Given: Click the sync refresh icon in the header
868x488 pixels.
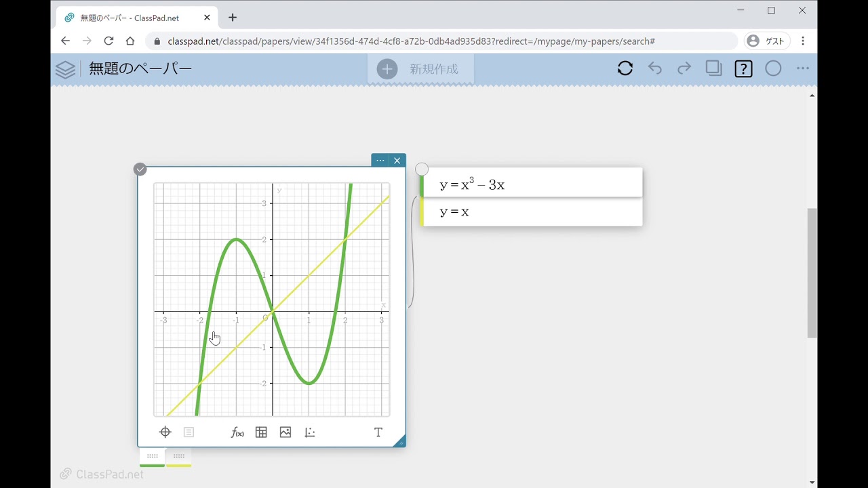Looking at the screenshot, I should (x=625, y=68).
